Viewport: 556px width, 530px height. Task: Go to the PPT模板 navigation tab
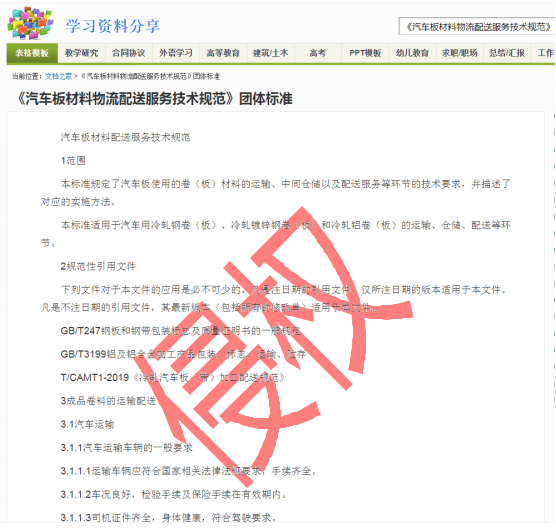click(x=365, y=53)
